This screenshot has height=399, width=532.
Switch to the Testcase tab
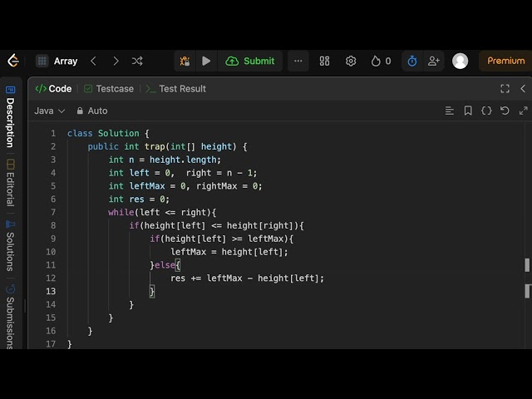pos(109,89)
